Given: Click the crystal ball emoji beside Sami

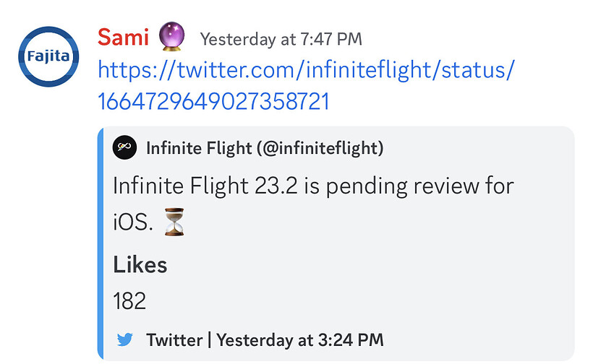Looking at the screenshot, I should pos(172,35).
